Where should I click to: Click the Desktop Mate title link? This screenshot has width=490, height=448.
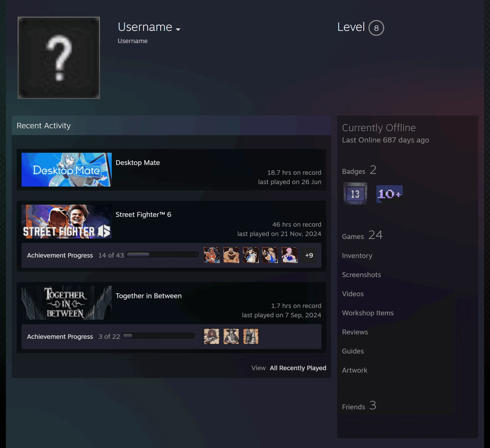(138, 163)
